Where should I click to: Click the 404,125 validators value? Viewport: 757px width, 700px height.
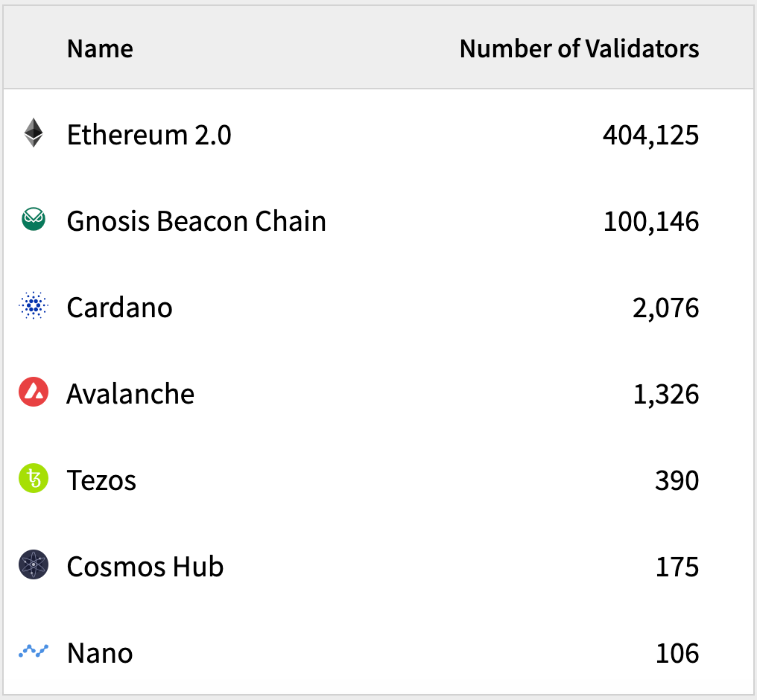[x=650, y=135]
